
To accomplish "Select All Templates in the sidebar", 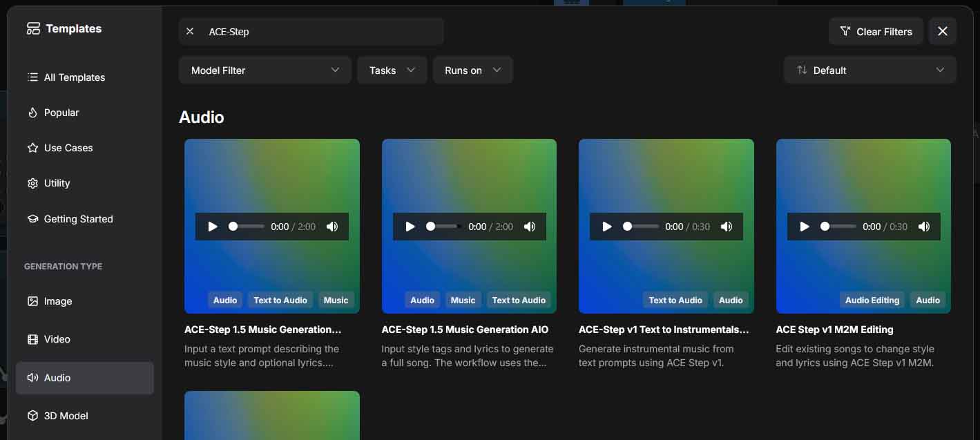I will [x=74, y=77].
